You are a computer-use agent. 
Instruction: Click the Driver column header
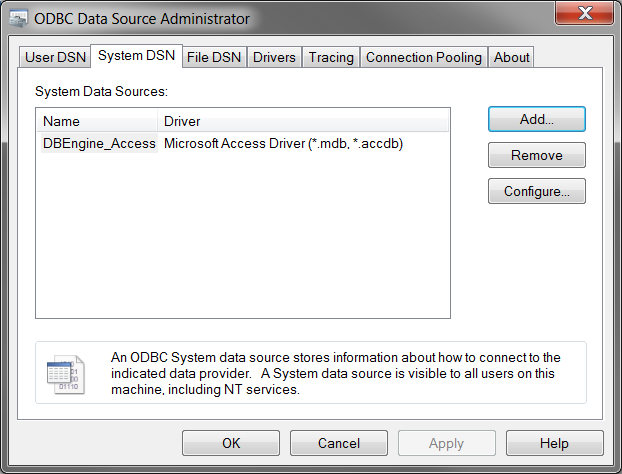[x=182, y=121]
